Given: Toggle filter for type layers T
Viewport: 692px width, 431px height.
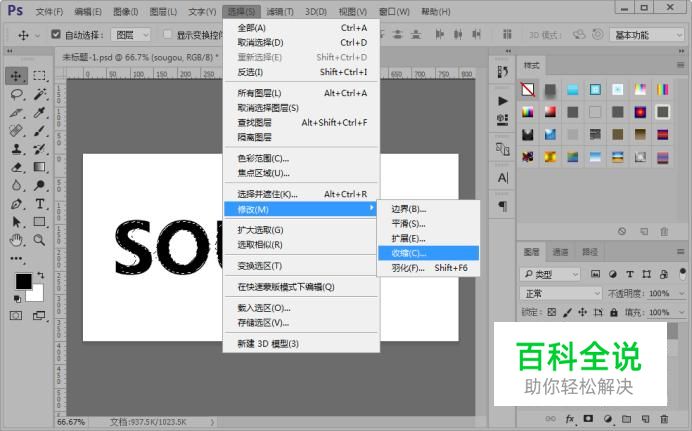Looking at the screenshot, I should click(630, 274).
